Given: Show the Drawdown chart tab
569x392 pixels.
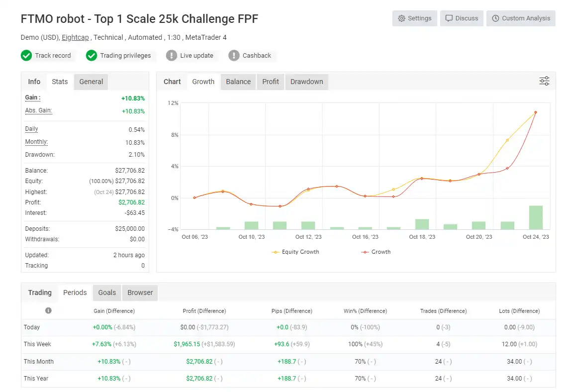Looking at the screenshot, I should pos(307,82).
